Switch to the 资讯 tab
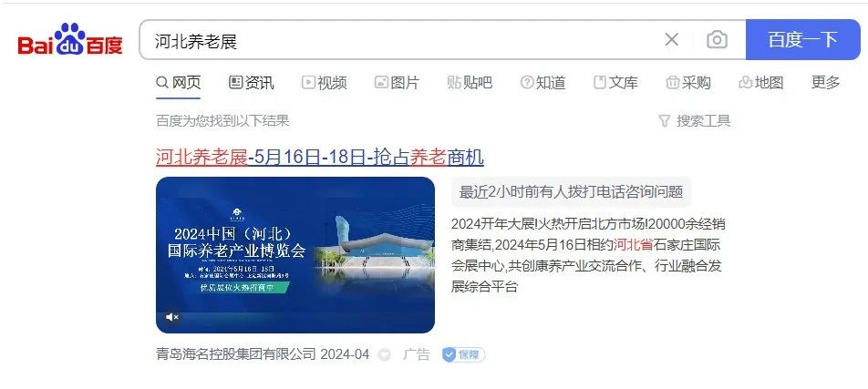 coord(252,83)
